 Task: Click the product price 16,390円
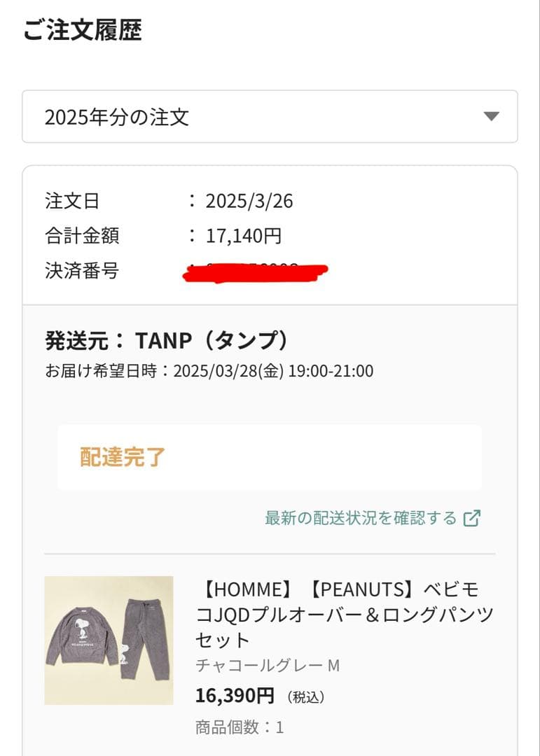click(235, 696)
